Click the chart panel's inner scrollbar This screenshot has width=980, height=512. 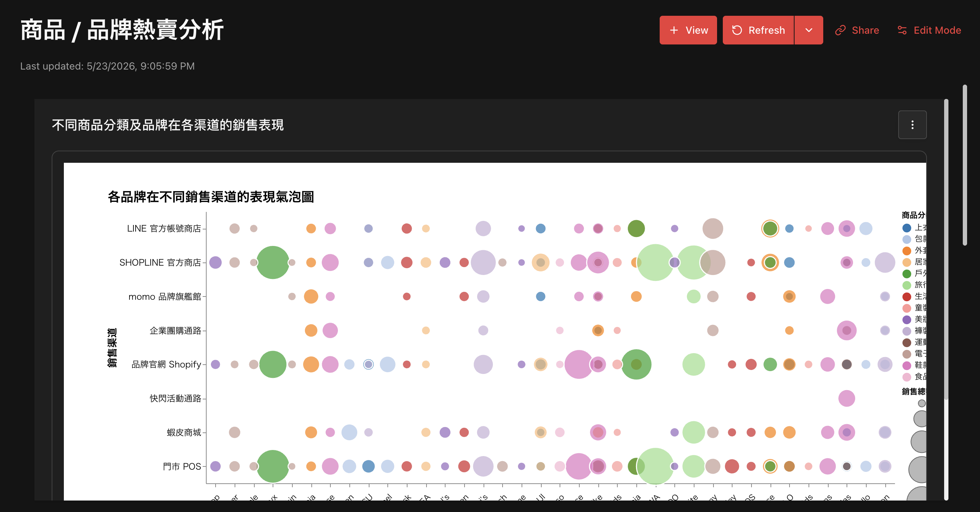click(x=946, y=249)
